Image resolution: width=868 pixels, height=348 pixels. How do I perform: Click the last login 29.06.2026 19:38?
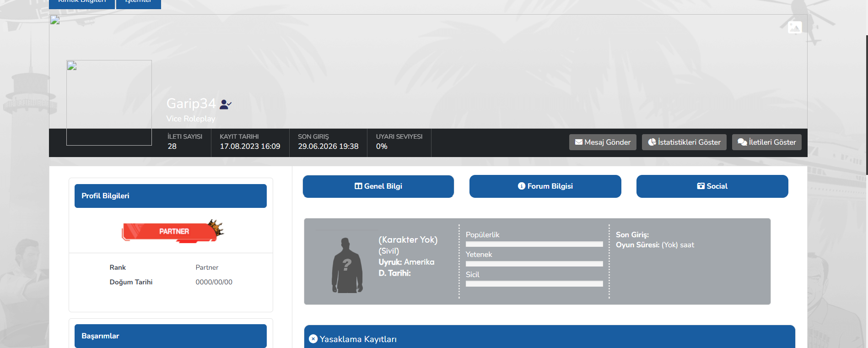(328, 147)
